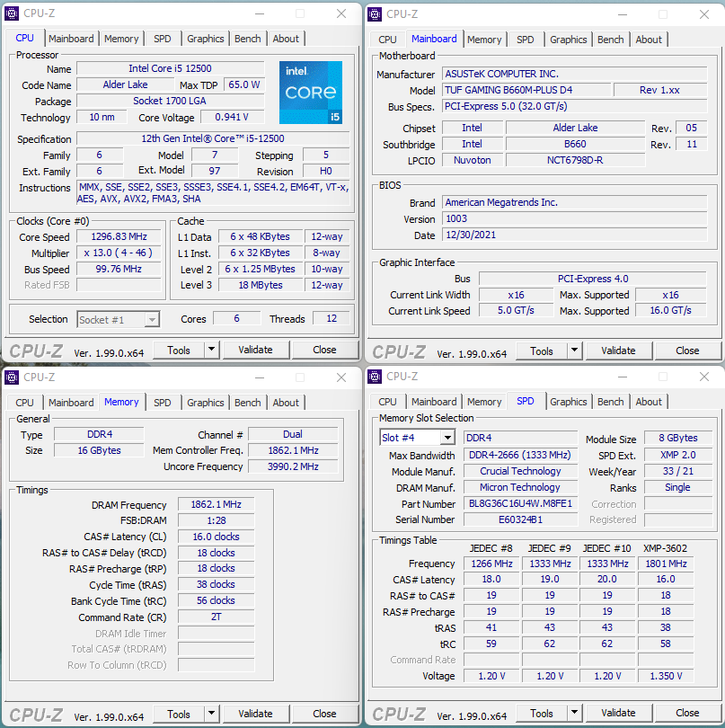Open Graphics tab in the Mainboard-tab window
This screenshot has height=728, width=725.
[x=568, y=40]
